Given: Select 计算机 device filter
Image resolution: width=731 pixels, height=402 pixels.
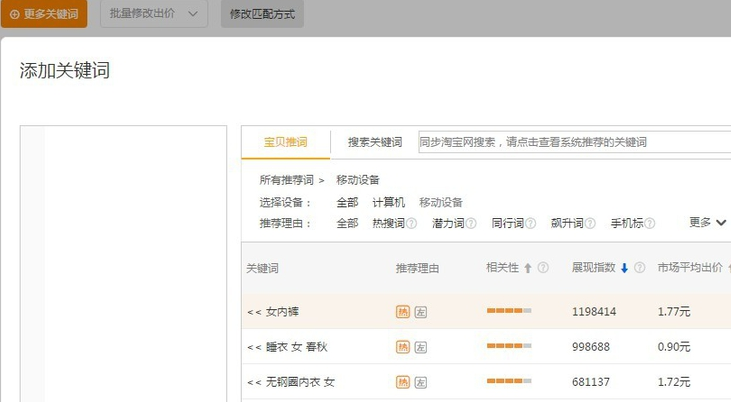Looking at the screenshot, I should (388, 202).
